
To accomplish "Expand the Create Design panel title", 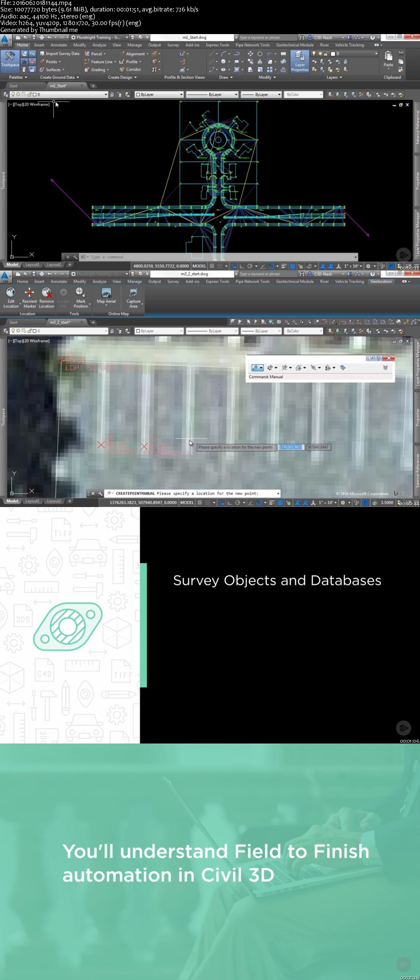I will (122, 77).
